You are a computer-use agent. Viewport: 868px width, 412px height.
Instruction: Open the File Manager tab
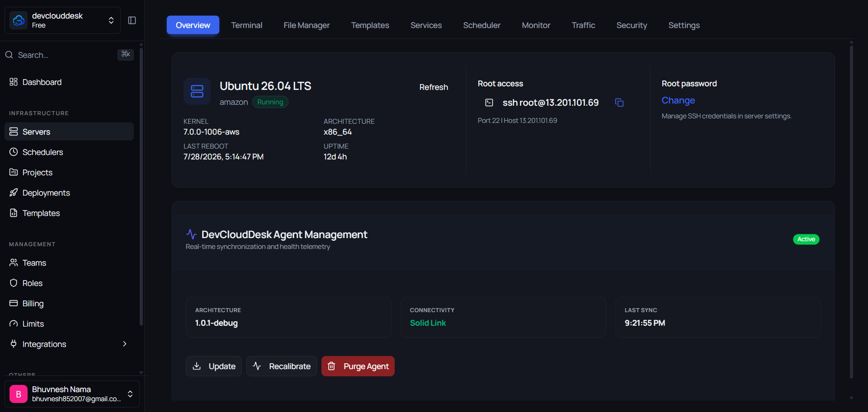click(x=307, y=25)
